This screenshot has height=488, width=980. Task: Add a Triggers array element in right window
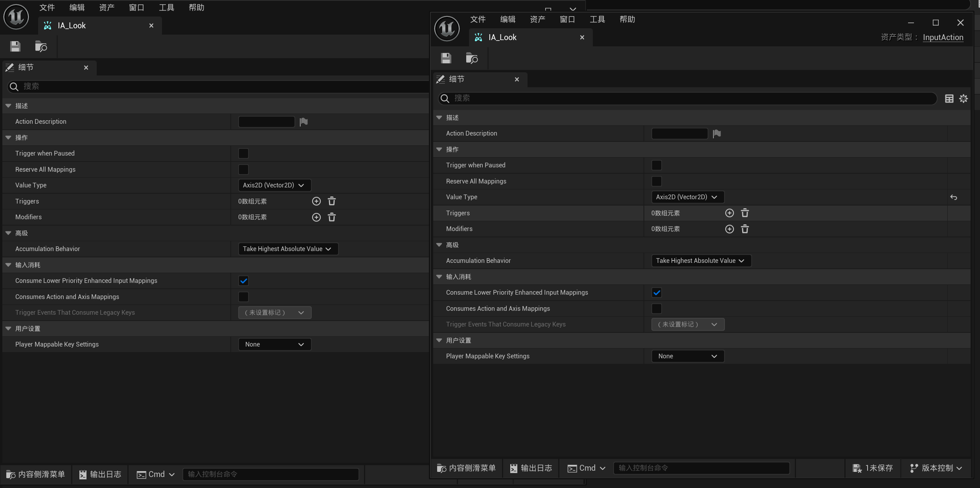[729, 213]
